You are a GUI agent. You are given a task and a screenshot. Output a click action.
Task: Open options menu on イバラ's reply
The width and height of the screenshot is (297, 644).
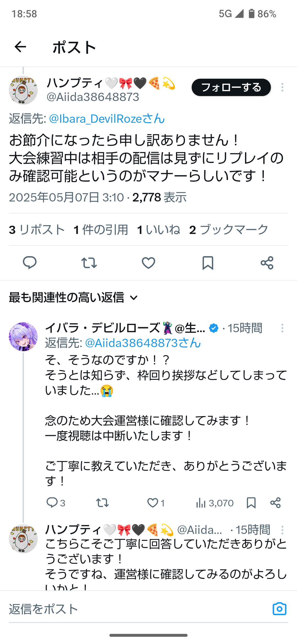[282, 328]
